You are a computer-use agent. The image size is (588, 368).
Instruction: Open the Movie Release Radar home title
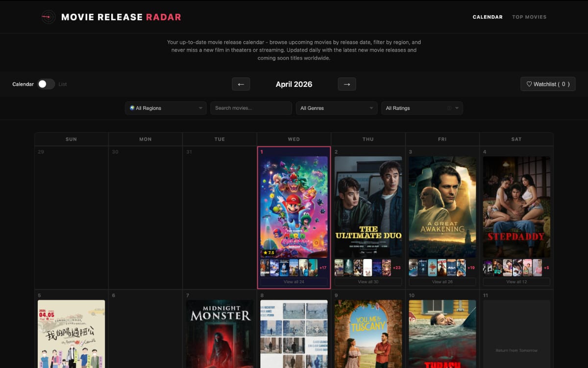coord(121,17)
